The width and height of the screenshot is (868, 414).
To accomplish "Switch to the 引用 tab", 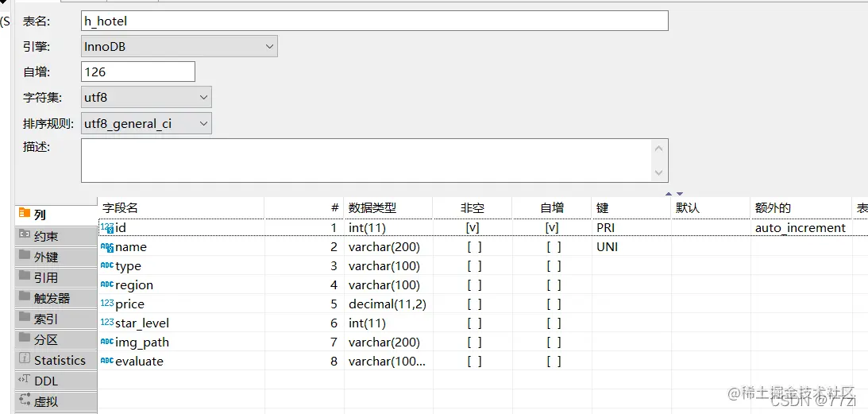I will click(x=56, y=277).
